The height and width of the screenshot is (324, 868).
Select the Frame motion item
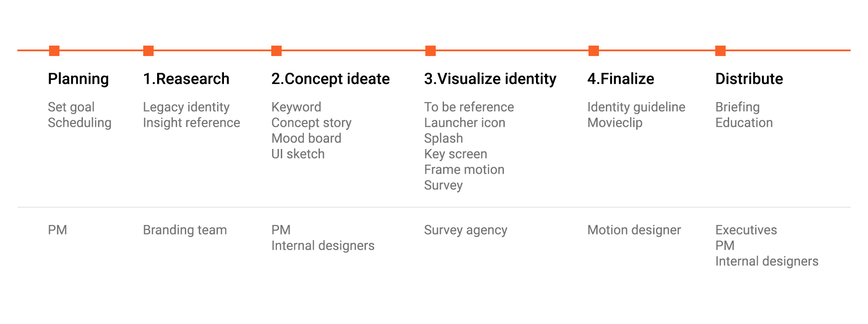point(464,169)
